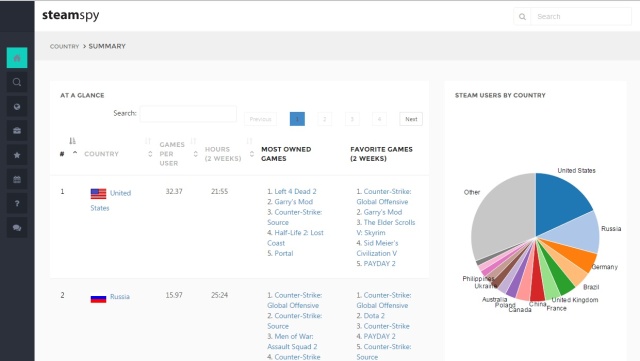Open the star icon in sidebar
The height and width of the screenshot is (361, 640).
(x=17, y=155)
